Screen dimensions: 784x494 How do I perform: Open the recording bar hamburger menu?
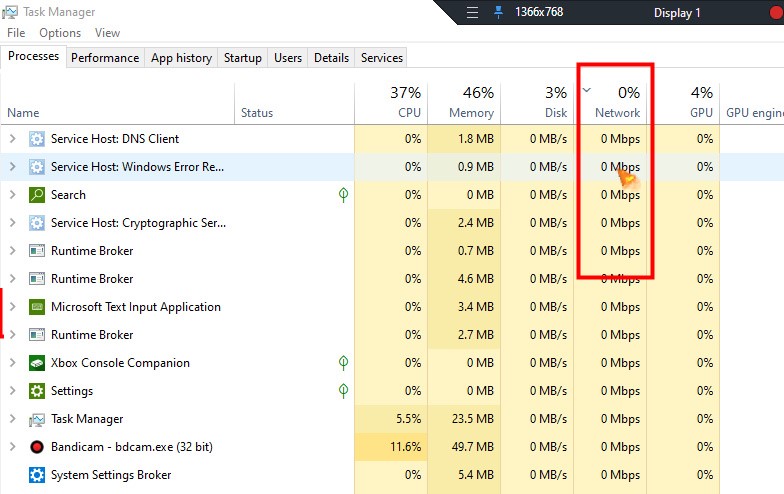tap(473, 12)
